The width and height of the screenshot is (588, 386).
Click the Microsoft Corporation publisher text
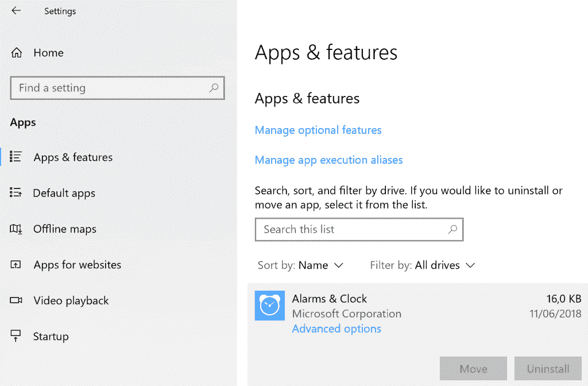click(346, 314)
